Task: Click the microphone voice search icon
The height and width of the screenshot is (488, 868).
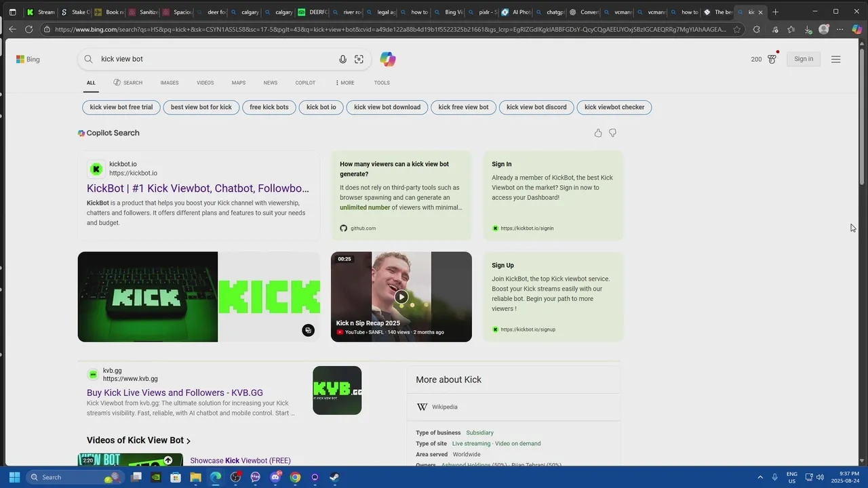Action: coord(342,59)
